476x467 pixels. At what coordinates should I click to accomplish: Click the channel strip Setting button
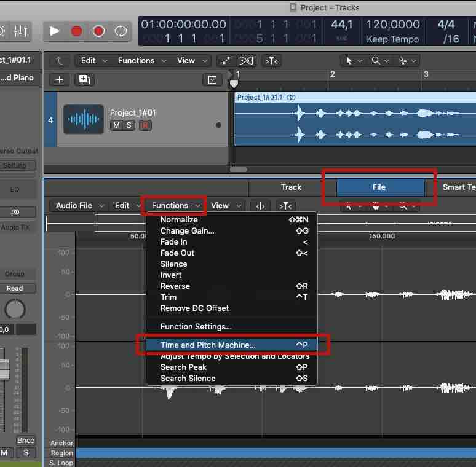(15, 165)
